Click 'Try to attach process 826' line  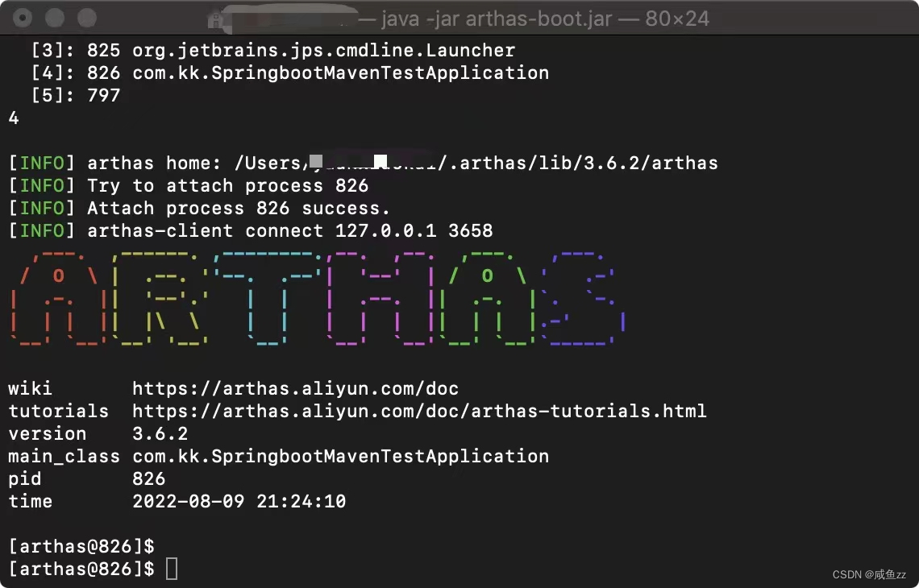coord(188,185)
